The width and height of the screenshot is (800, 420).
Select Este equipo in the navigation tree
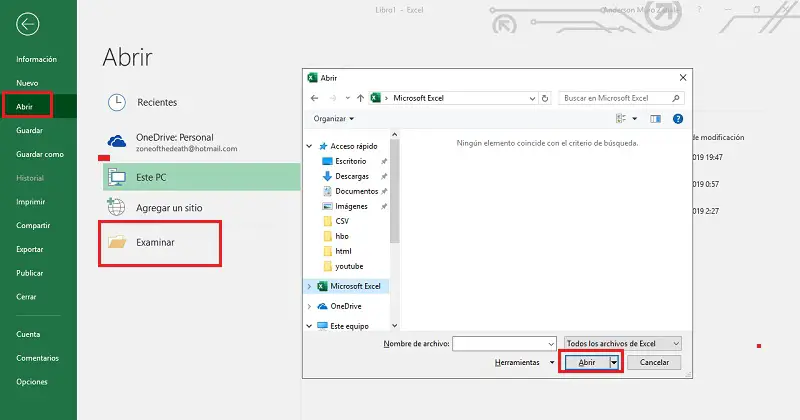(x=349, y=326)
